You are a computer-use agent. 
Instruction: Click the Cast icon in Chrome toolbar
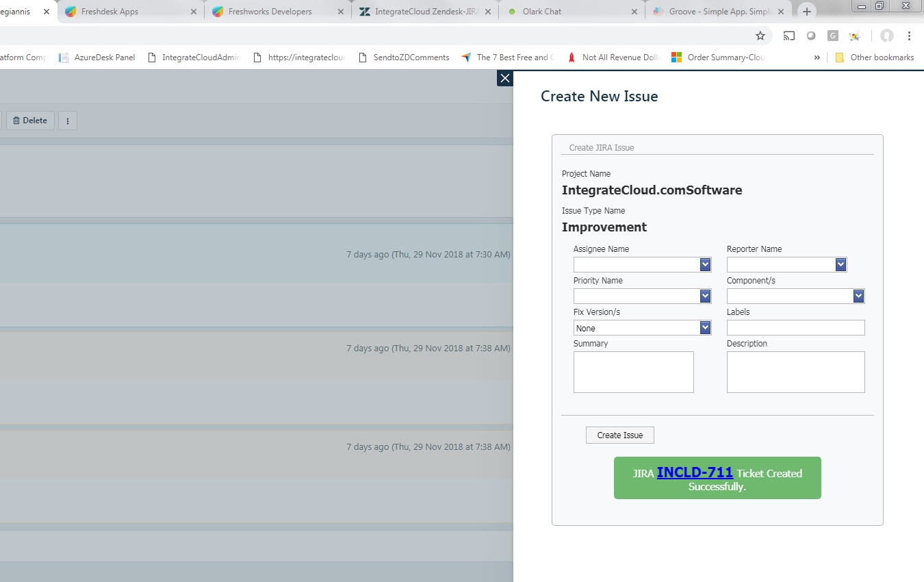(x=789, y=36)
